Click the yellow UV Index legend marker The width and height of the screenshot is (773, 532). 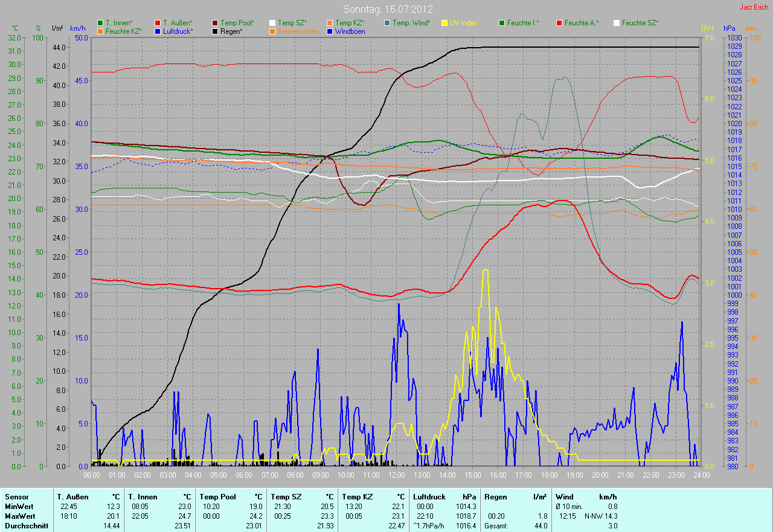444,23
